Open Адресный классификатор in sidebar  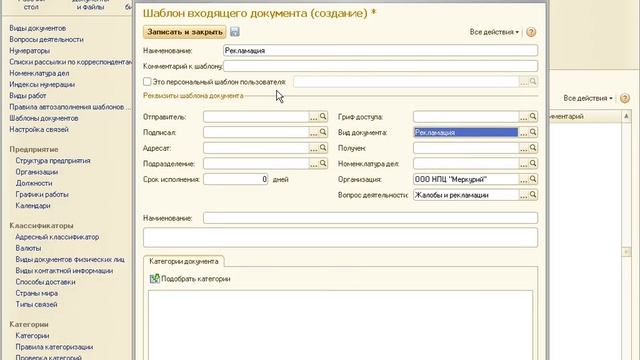(x=57, y=237)
